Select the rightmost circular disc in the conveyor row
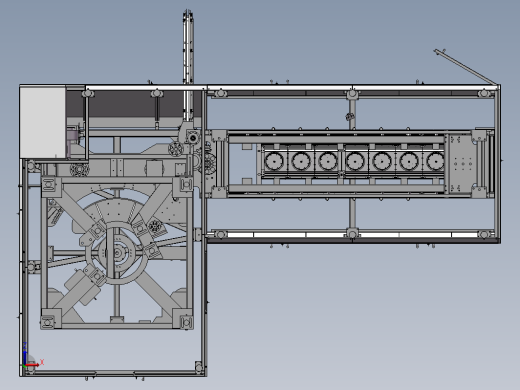The image size is (520, 390). (435, 161)
